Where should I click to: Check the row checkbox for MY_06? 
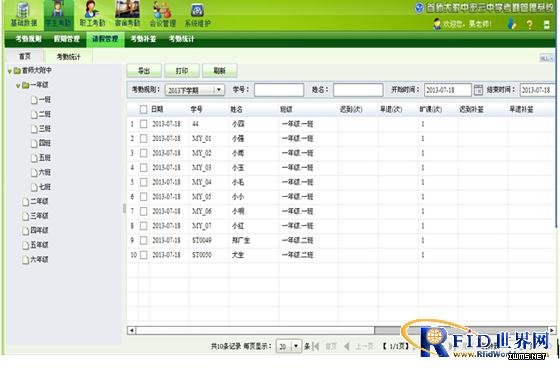(143, 211)
